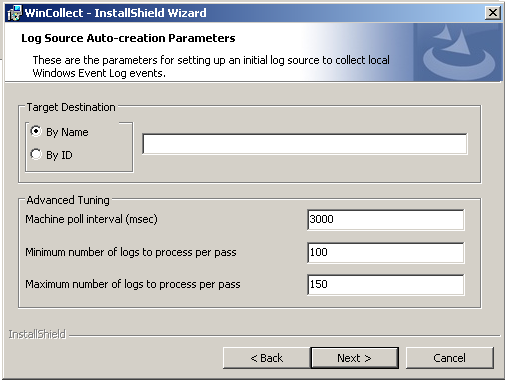The height and width of the screenshot is (381, 505).
Task: Click the Minimum number of logs label
Action: (x=131, y=252)
